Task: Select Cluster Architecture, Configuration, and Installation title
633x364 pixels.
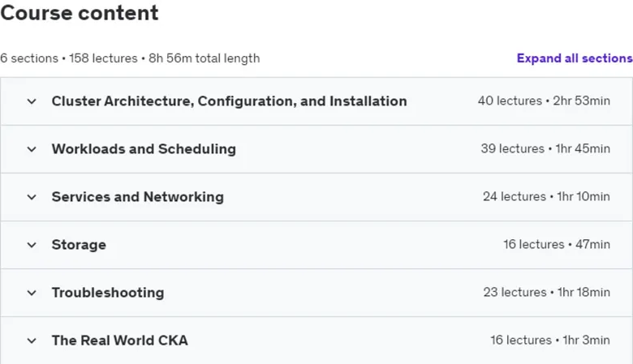Action: point(230,101)
